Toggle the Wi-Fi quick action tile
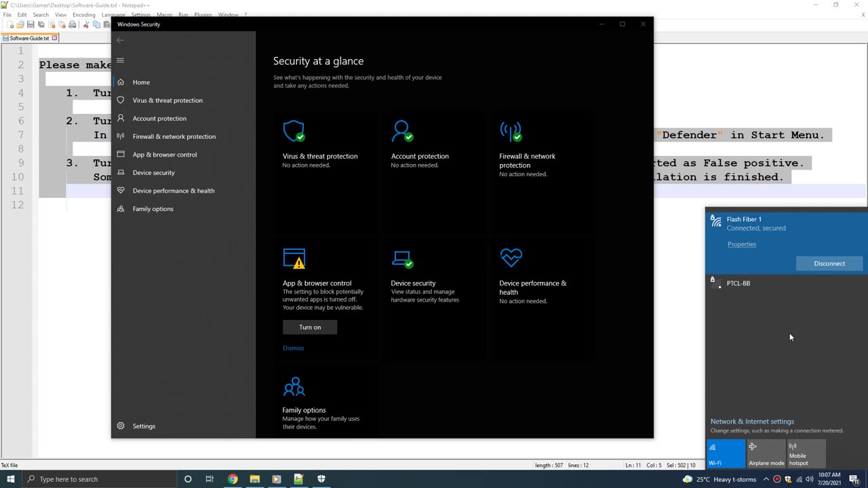The image size is (868, 488). point(726,453)
